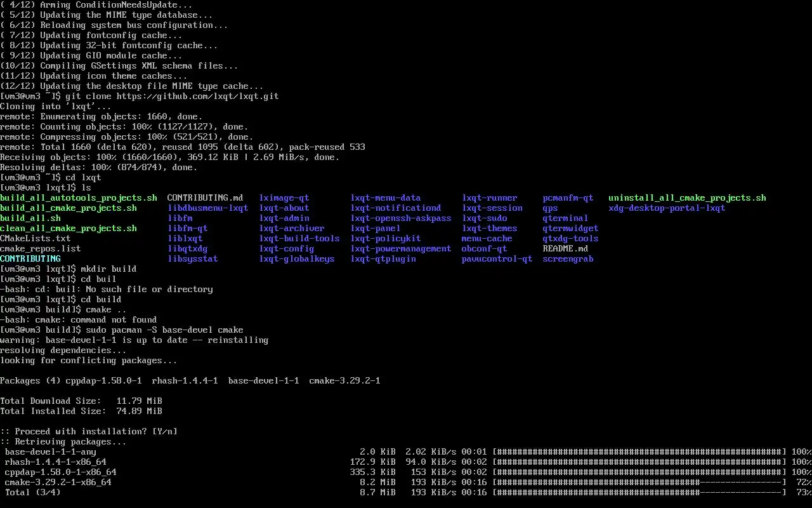The height and width of the screenshot is (508, 812).
Task: Click the 'mkdir build' command text
Action: tap(109, 269)
